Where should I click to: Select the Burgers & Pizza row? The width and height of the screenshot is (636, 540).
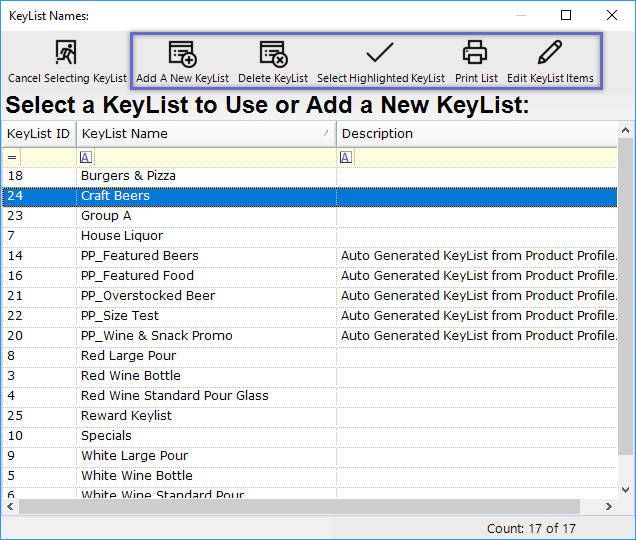(x=128, y=176)
